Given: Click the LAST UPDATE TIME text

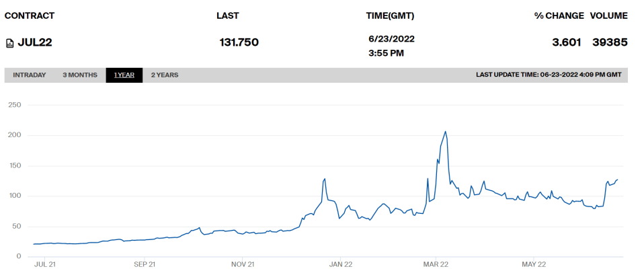Looking at the screenshot, I should 549,75.
